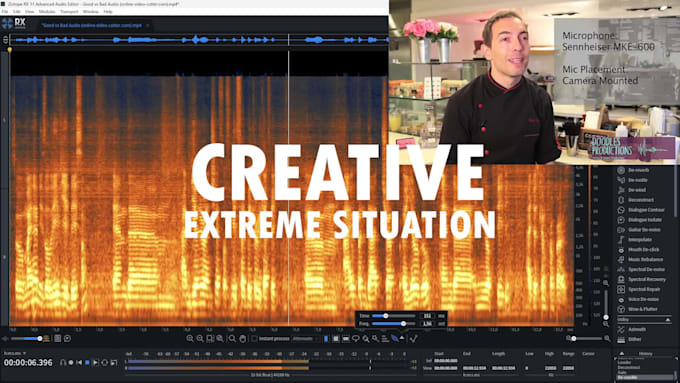Open the Transport menu
Viewport: 680px width, 383px height.
[69, 12]
